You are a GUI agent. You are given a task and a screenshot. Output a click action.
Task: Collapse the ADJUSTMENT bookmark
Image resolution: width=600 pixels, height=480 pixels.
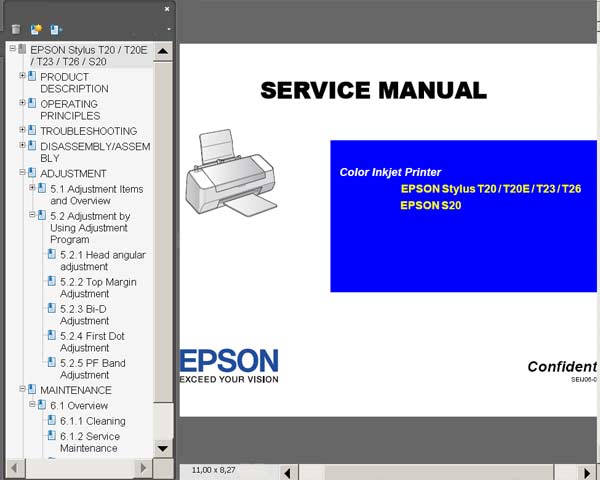point(22,172)
